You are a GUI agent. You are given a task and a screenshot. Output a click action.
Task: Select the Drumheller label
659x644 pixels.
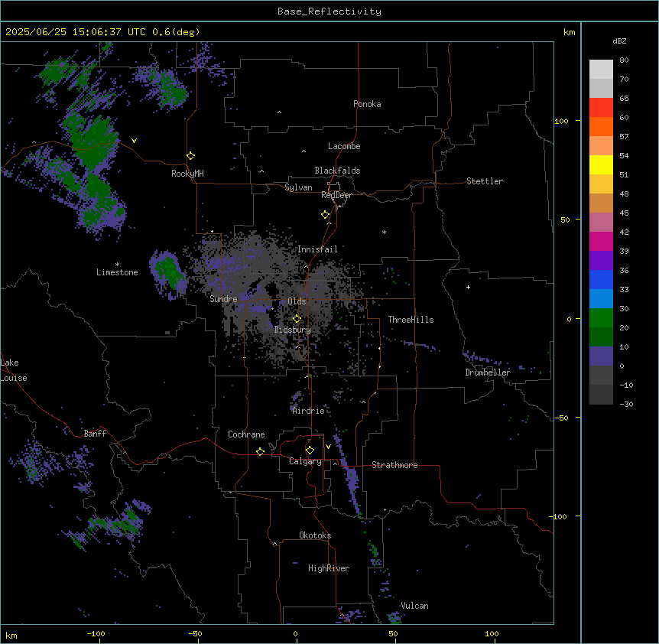(x=488, y=372)
